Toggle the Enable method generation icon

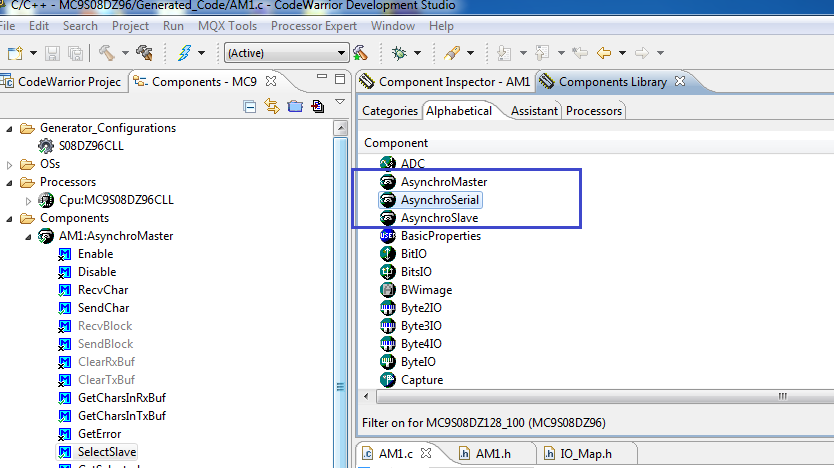tap(64, 255)
